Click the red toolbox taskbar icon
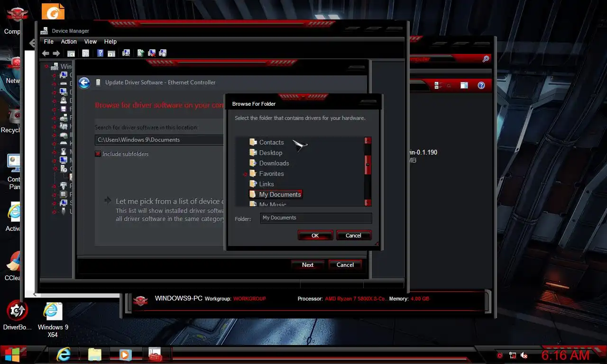The image size is (607, 364). click(x=156, y=355)
